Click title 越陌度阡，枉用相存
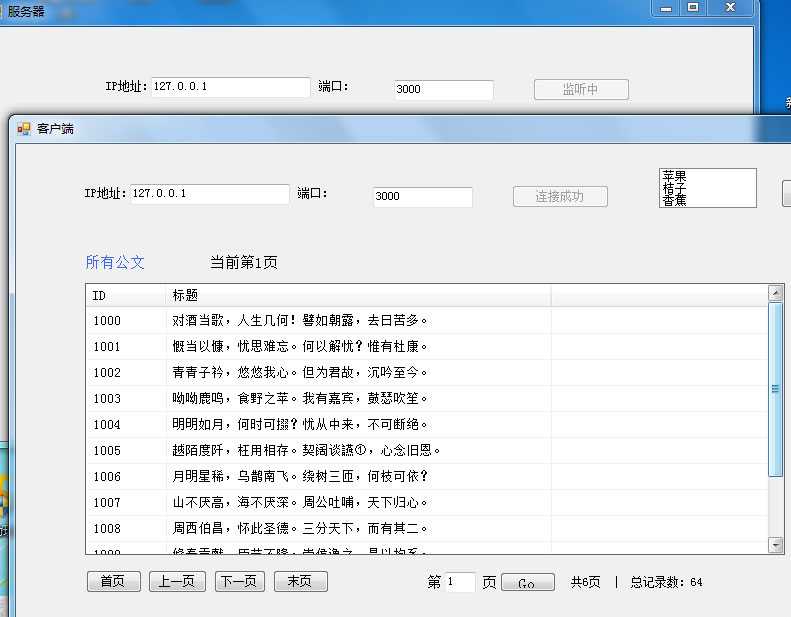791x617 pixels. pos(306,451)
